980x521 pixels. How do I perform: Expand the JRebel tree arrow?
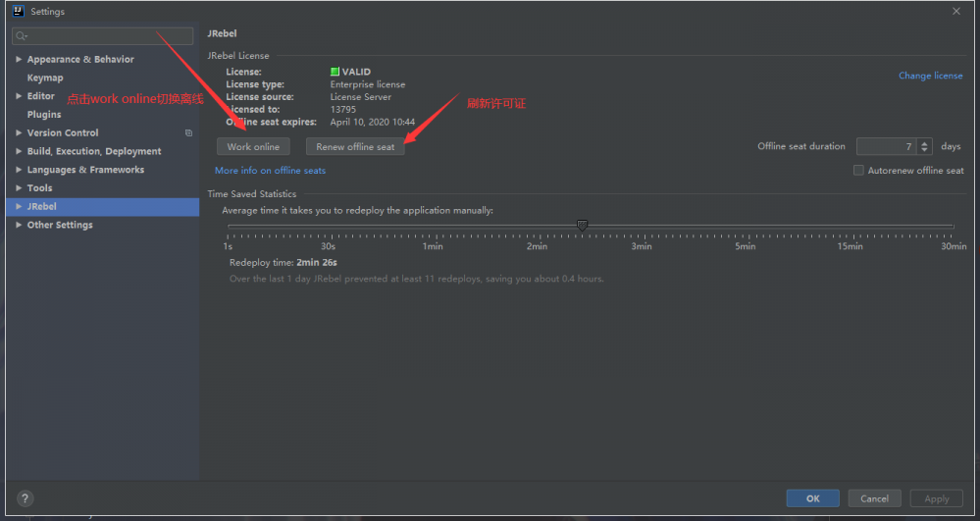coord(19,206)
